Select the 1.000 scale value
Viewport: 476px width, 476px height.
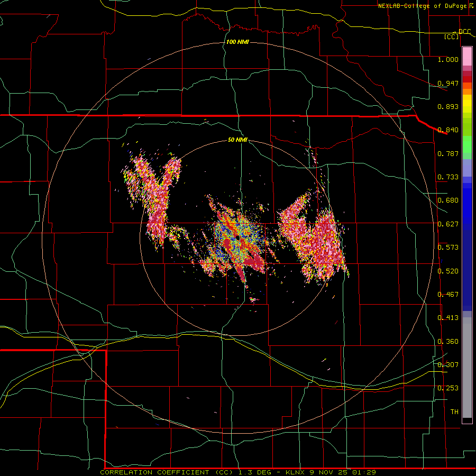pos(448,59)
